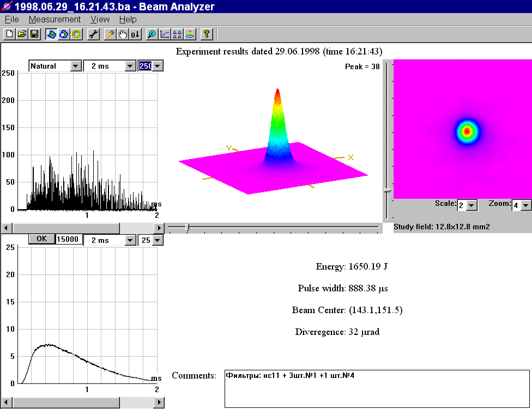532x409 pixels.
Task: Click top chart scrollbar left arrow
Action: tap(7, 228)
